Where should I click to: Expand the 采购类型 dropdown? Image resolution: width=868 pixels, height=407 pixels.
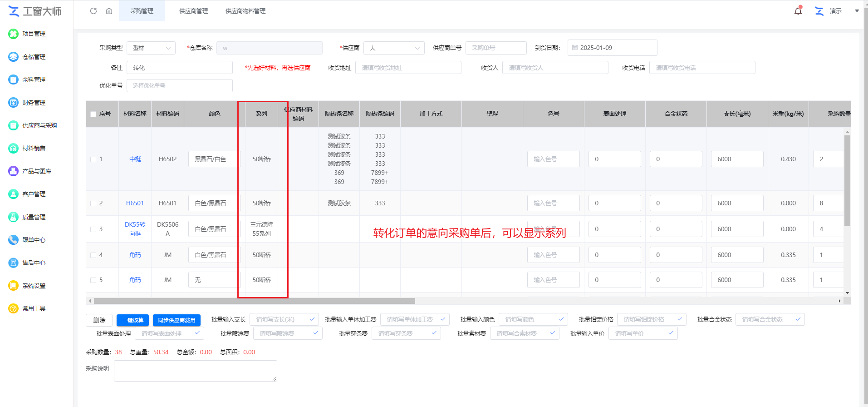pos(151,48)
